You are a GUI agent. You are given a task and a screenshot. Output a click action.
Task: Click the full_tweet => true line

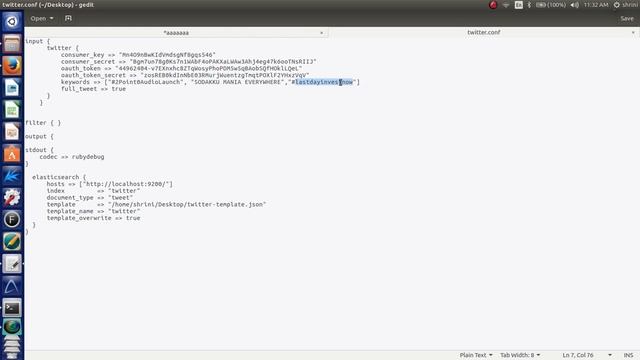click(x=93, y=89)
